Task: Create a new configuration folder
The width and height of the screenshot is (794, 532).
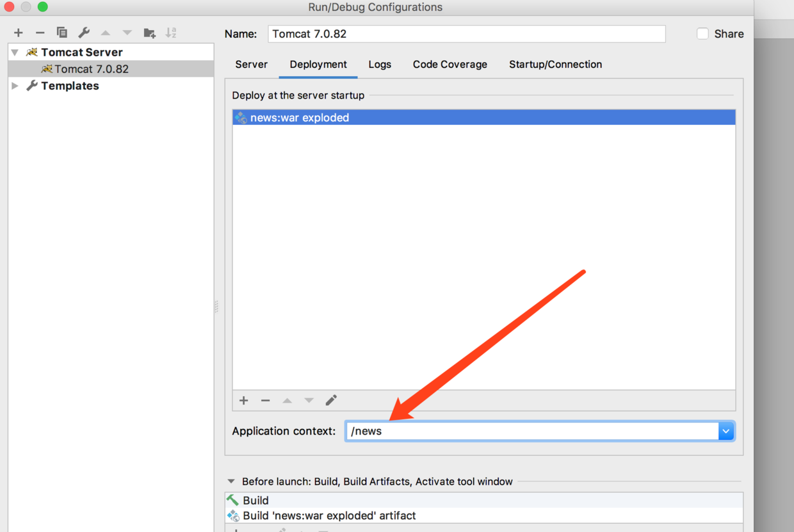Action: click(x=149, y=33)
